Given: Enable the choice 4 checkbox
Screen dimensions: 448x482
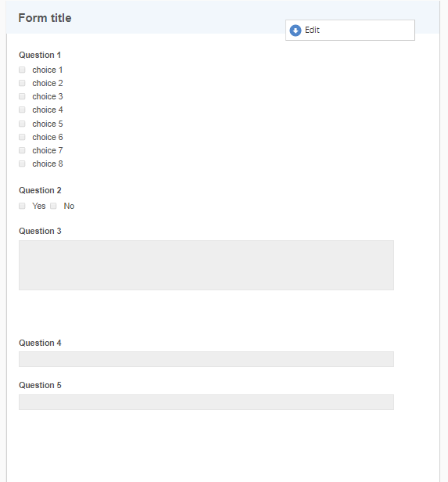Looking at the screenshot, I should pos(22,110).
